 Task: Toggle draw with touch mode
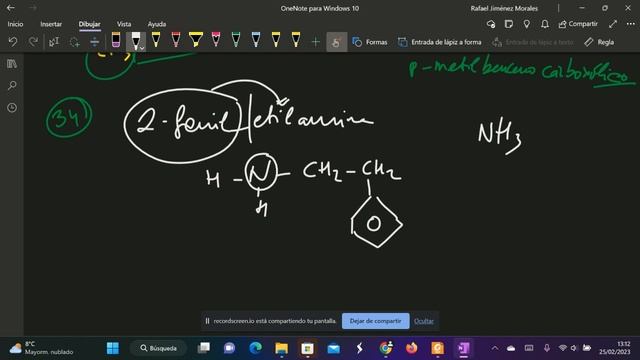click(337, 42)
